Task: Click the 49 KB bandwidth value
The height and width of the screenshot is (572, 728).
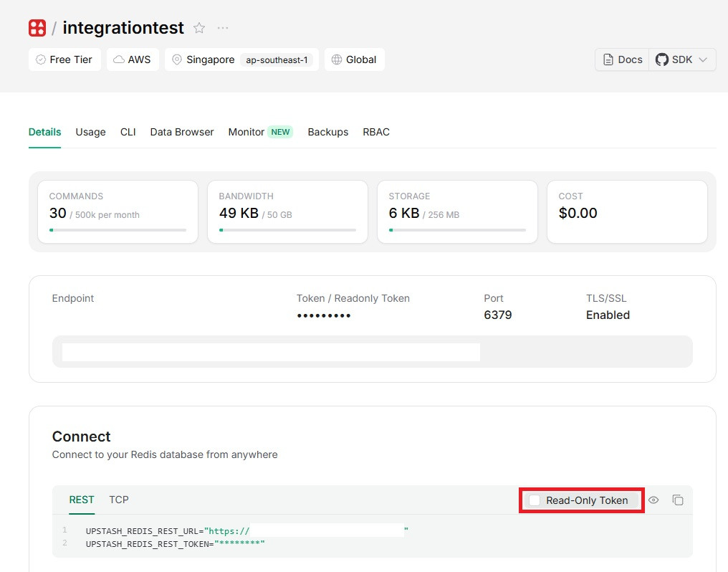Action: coord(239,213)
